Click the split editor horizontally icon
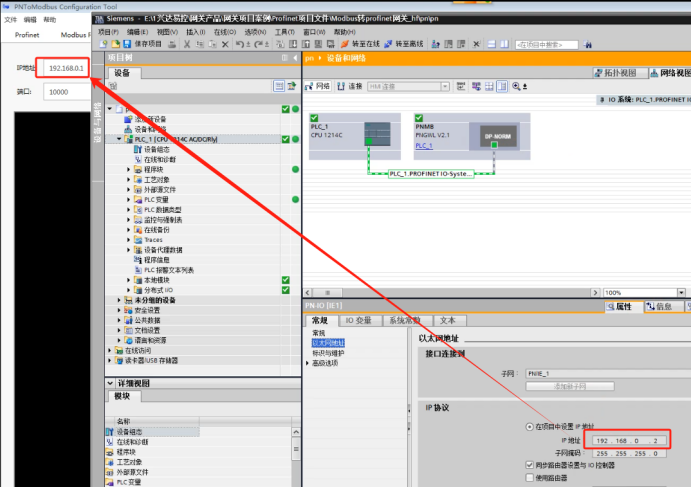Screen dimensions: 692x488 pos(491,44)
